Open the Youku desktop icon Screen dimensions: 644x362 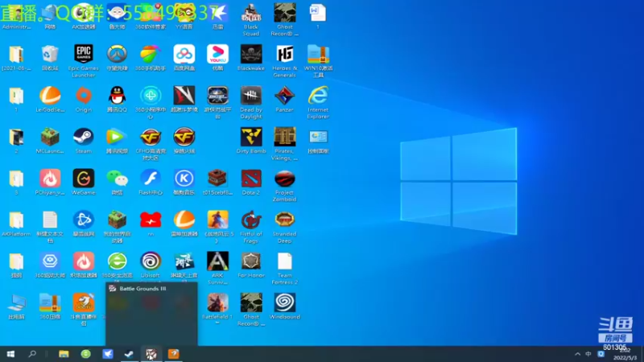tap(217, 54)
